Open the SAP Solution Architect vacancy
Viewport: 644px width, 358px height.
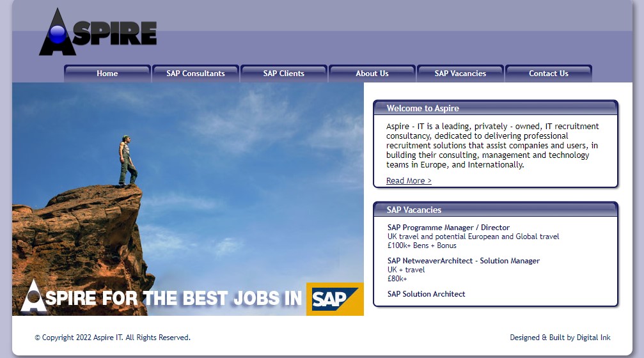[x=427, y=294]
